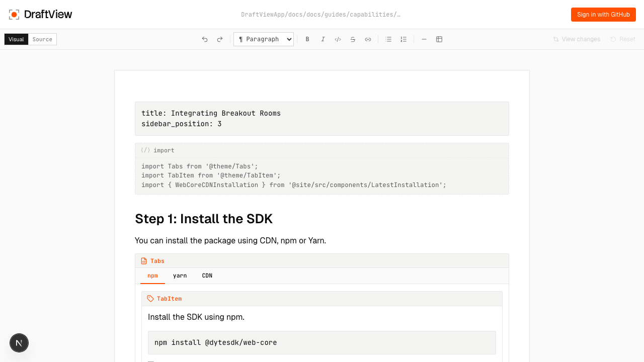644x362 pixels.
Task: Click the Tabs component icon
Action: 144,261
